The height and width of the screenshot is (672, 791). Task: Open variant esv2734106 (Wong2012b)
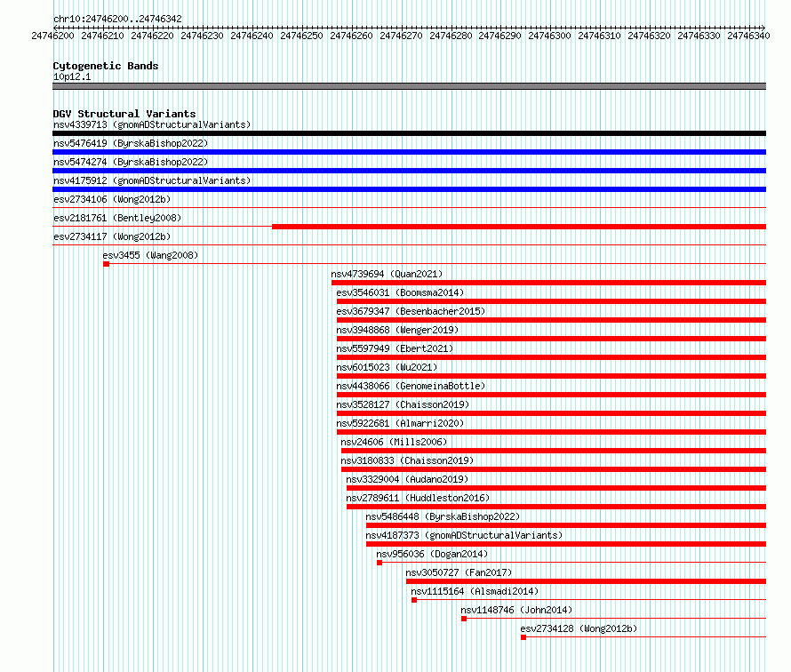(112, 199)
